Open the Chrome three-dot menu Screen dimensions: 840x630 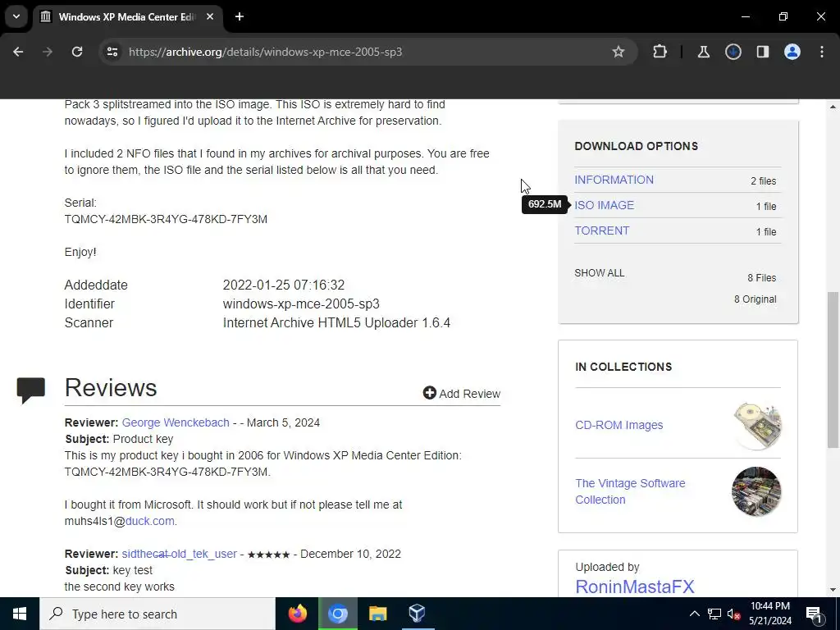[822, 52]
